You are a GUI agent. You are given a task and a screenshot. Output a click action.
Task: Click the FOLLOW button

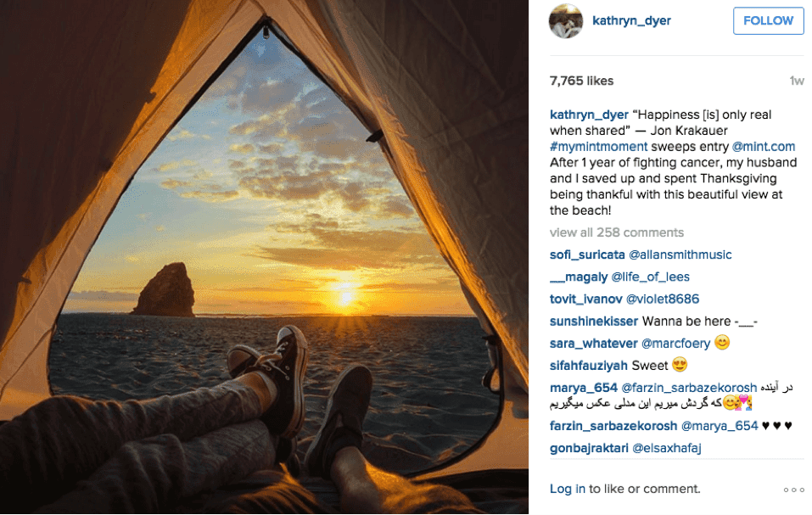(768, 20)
